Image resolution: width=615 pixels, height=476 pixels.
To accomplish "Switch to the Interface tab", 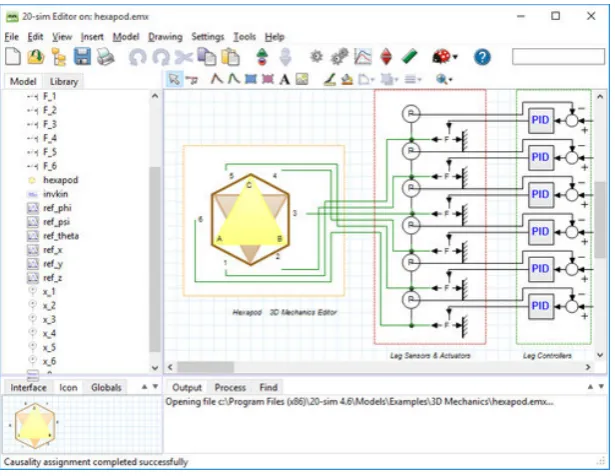I will (28, 387).
